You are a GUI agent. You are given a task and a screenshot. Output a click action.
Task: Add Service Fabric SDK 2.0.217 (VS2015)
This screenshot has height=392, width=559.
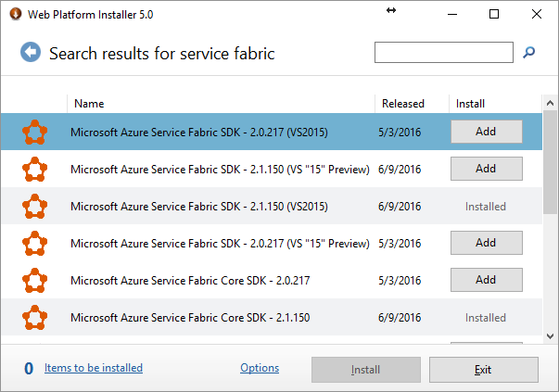pos(487,132)
